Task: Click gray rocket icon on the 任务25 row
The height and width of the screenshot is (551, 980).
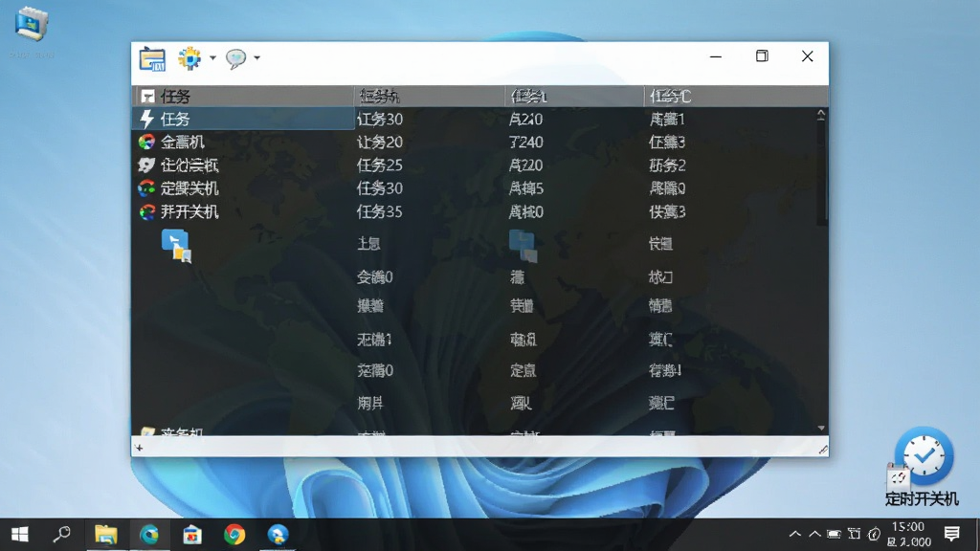Action: 146,165
